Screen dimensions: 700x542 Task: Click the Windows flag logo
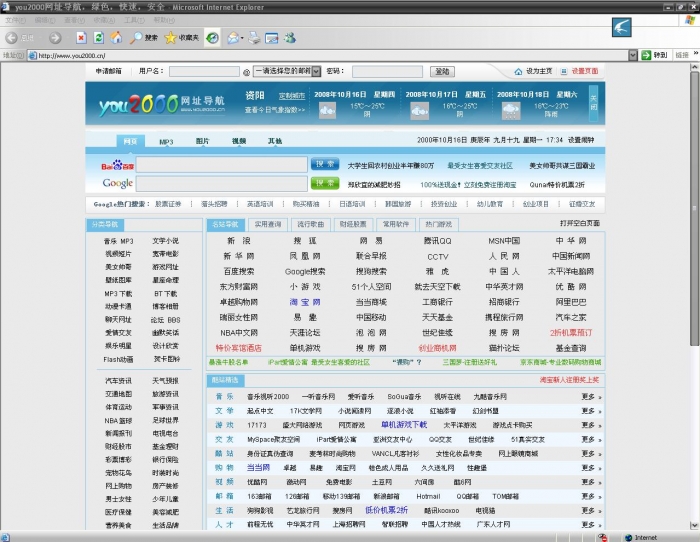point(690,20)
